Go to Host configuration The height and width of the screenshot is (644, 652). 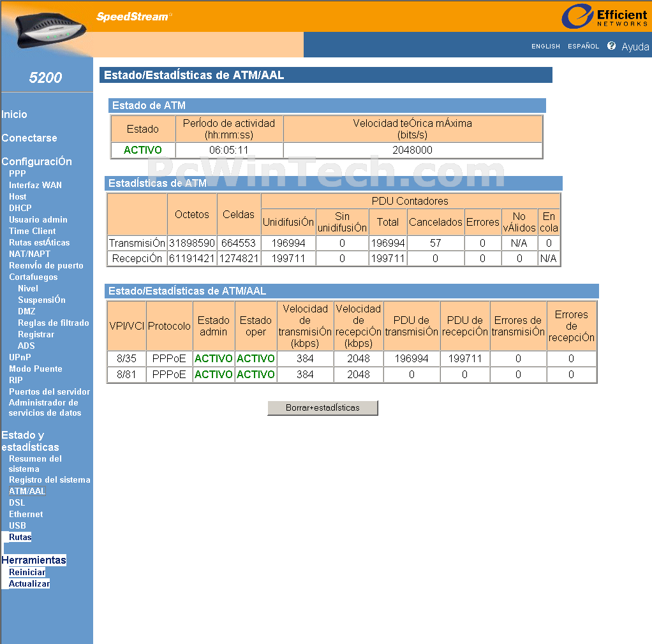[x=17, y=196]
